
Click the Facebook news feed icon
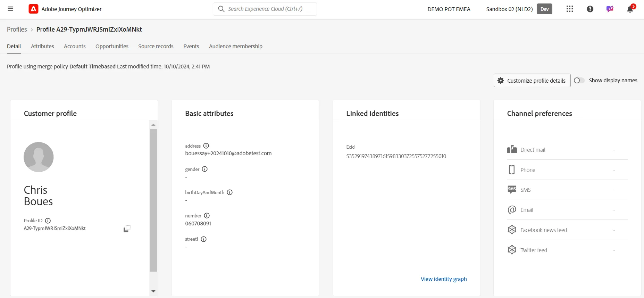coord(512,230)
